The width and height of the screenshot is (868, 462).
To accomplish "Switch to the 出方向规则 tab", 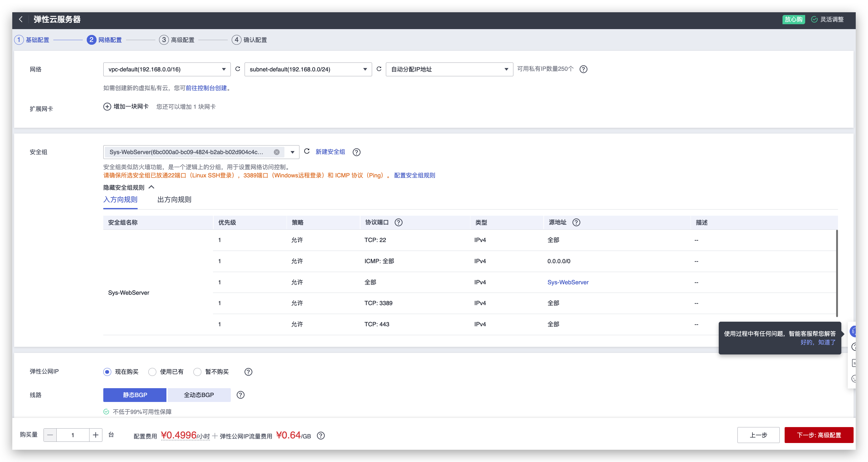I will [x=174, y=199].
